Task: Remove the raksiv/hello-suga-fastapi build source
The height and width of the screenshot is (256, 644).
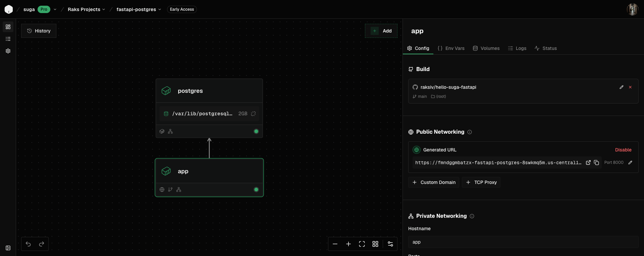Action: click(630, 87)
